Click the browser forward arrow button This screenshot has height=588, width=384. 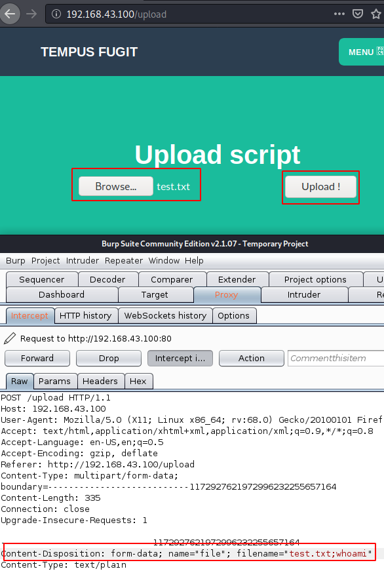click(31, 14)
